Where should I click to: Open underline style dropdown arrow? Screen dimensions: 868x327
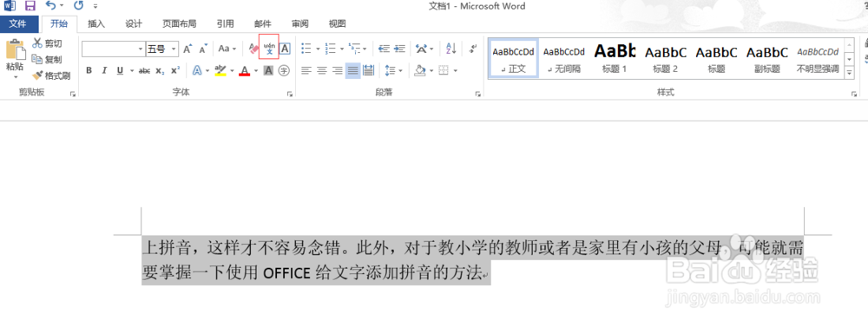pyautogui.click(x=132, y=70)
